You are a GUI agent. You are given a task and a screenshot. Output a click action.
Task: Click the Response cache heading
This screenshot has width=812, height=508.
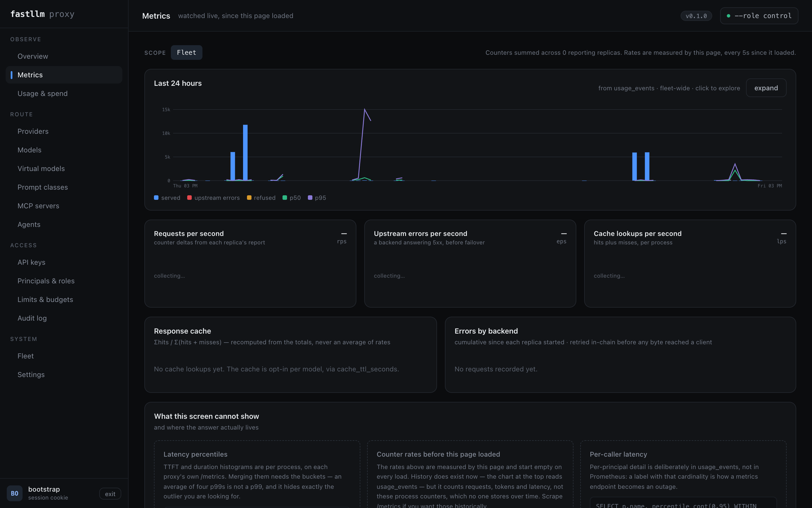pyautogui.click(x=182, y=331)
